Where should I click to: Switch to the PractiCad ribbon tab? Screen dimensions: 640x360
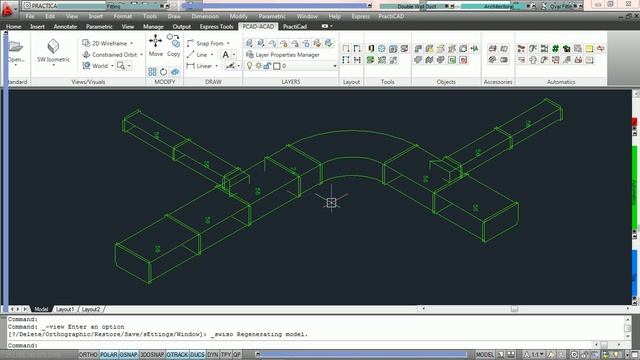coord(295,27)
